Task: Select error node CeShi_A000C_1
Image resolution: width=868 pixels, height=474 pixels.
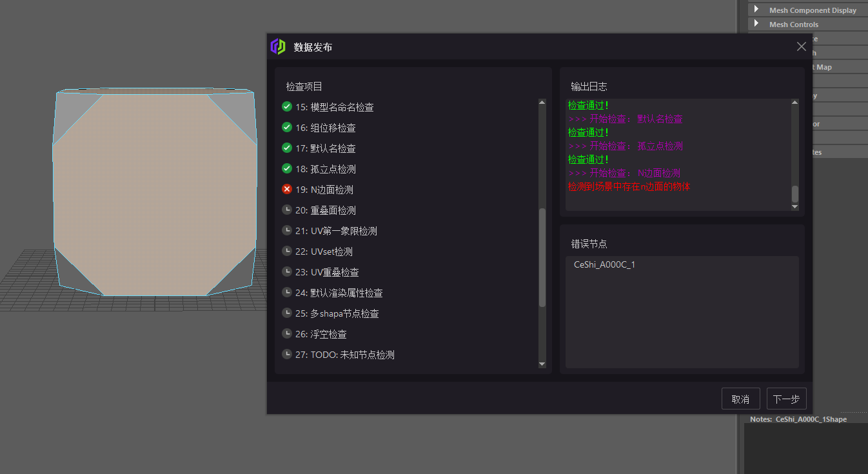Action: [x=604, y=264]
